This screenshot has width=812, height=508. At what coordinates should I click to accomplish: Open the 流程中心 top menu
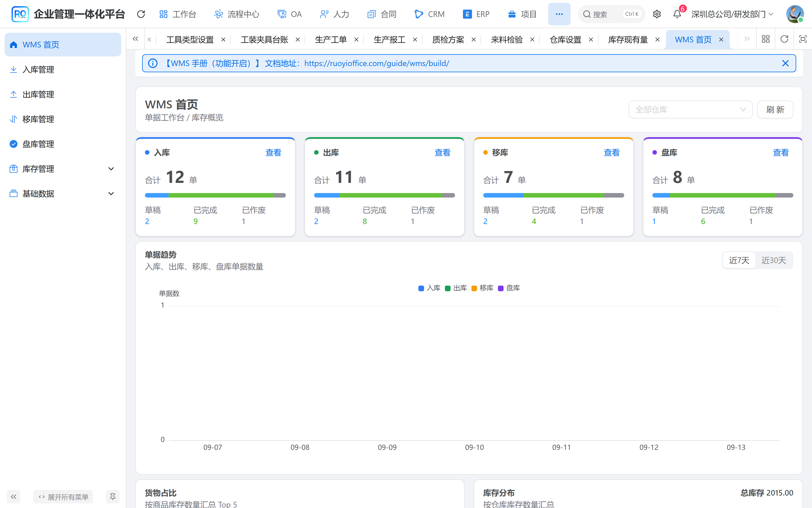pyautogui.click(x=237, y=14)
